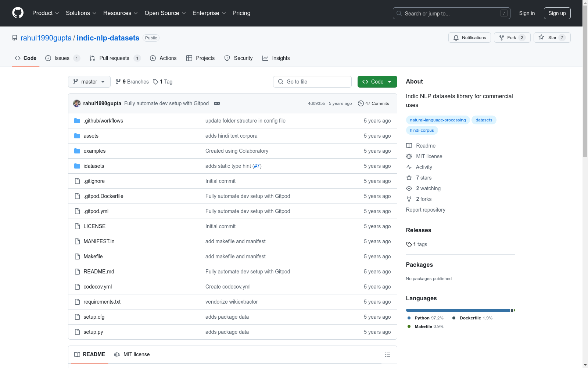Click the tag icon under Releases
This screenshot has width=588, height=368.
tap(409, 244)
